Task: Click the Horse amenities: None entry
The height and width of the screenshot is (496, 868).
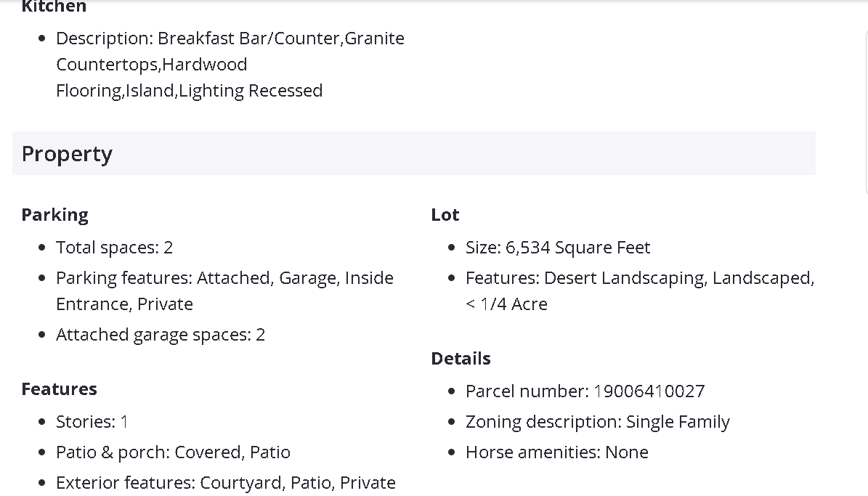Action: tap(556, 452)
